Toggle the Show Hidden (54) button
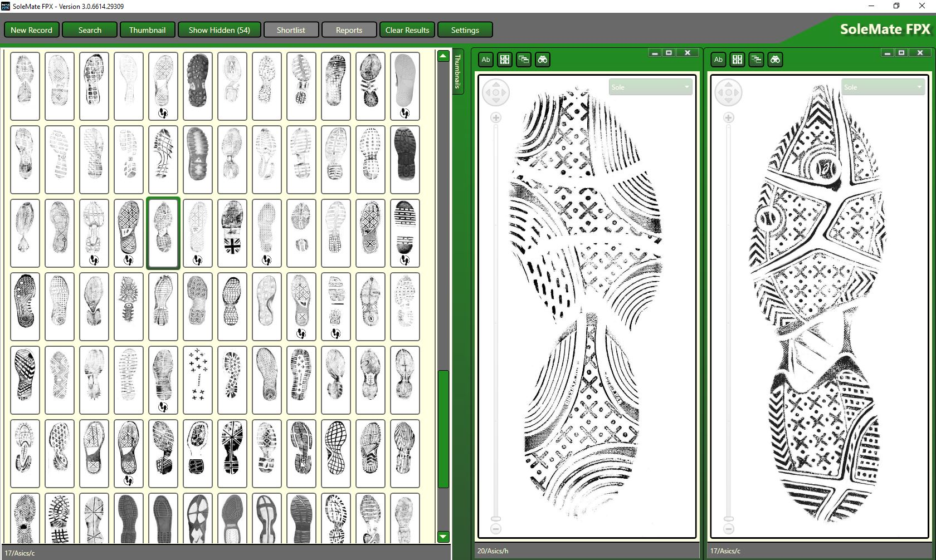The image size is (936, 560). pyautogui.click(x=219, y=30)
